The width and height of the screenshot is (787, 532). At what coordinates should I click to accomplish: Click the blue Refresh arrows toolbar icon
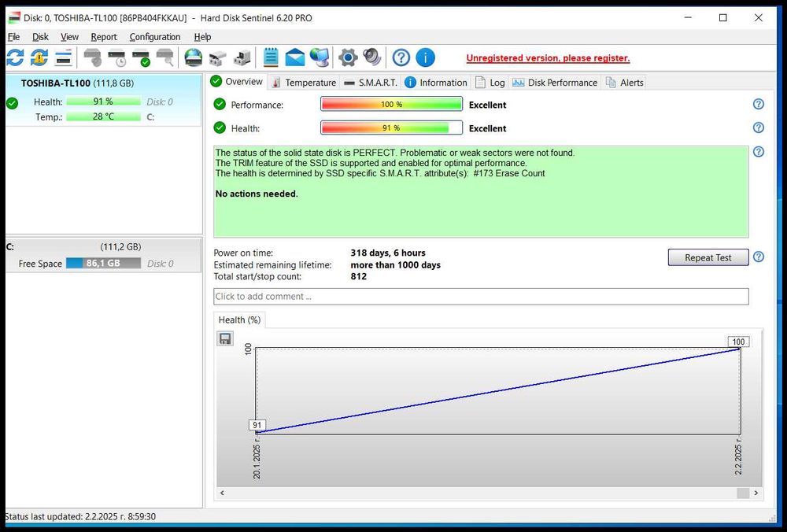coord(15,57)
